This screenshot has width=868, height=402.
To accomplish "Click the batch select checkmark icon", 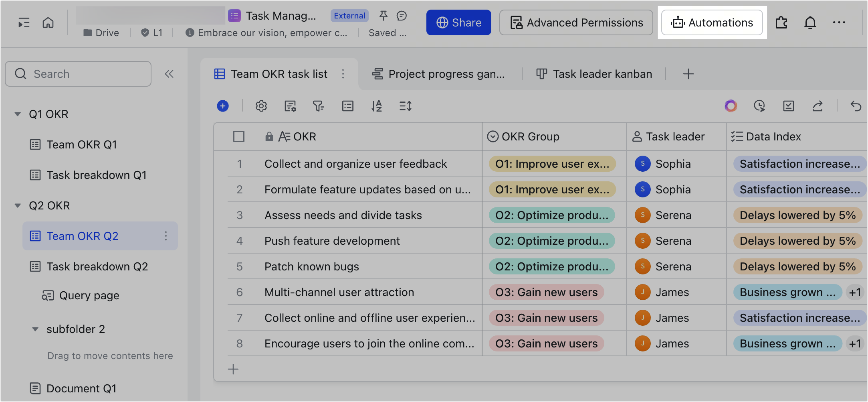I will pos(788,106).
